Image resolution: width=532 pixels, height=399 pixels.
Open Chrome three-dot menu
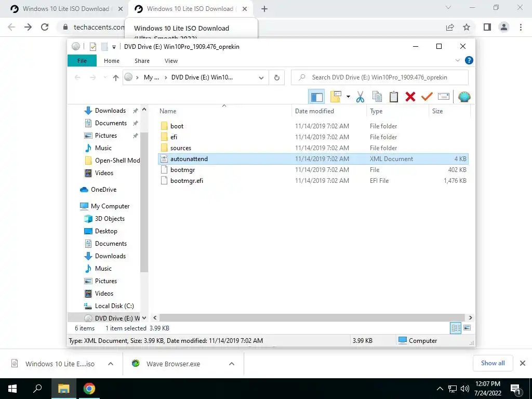point(521,27)
